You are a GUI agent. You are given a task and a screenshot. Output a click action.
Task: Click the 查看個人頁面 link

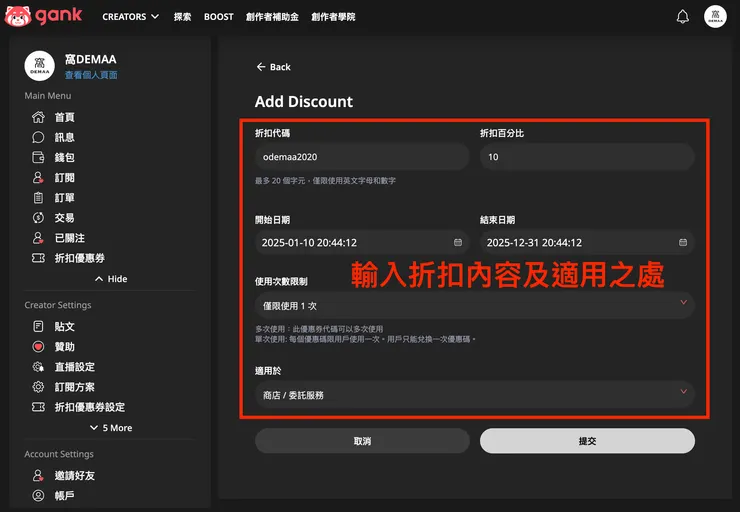tap(91, 75)
